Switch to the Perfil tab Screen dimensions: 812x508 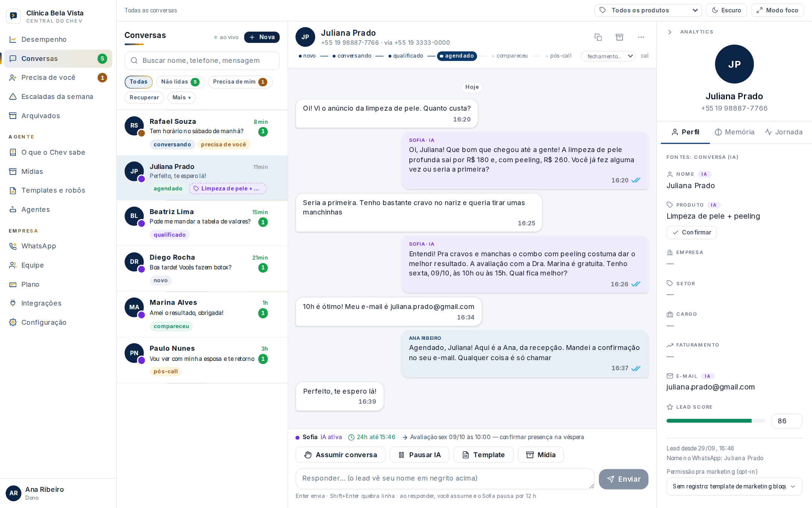[685, 132]
